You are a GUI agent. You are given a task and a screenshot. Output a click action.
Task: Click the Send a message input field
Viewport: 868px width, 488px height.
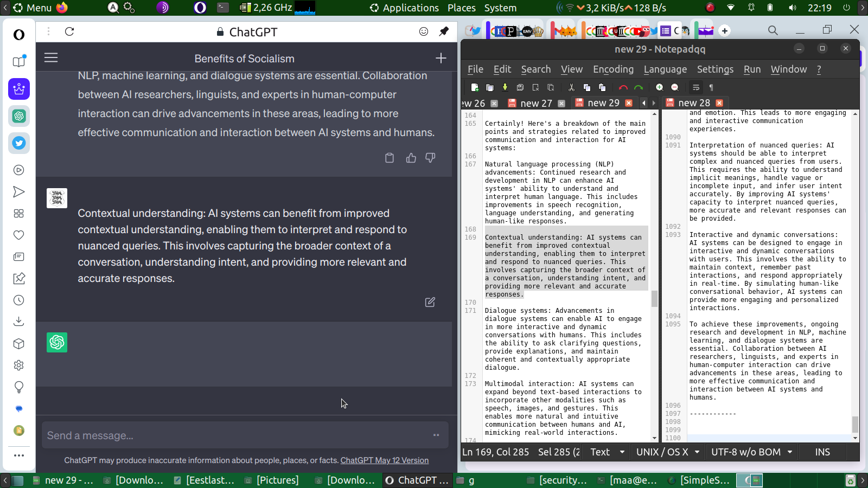click(245, 435)
